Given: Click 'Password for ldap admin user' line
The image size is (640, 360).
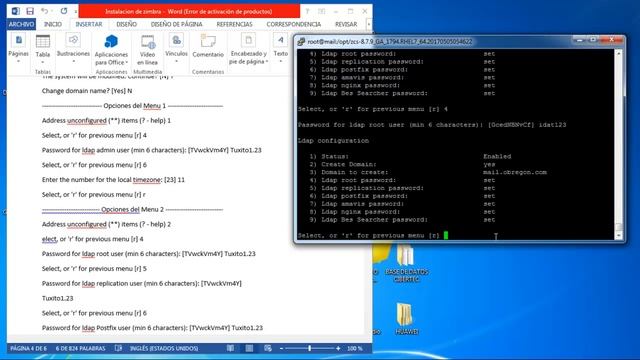Looking at the screenshot, I should [151, 150].
